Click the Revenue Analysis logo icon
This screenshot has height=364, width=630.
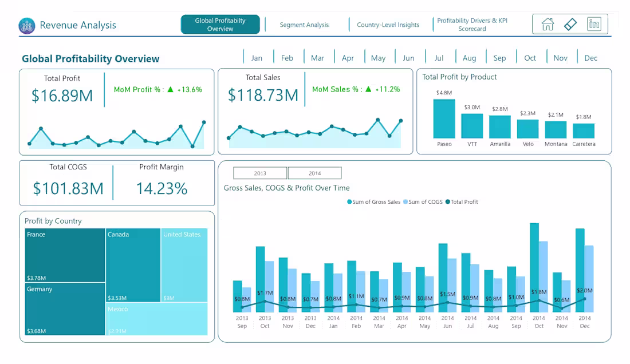pyautogui.click(x=26, y=25)
